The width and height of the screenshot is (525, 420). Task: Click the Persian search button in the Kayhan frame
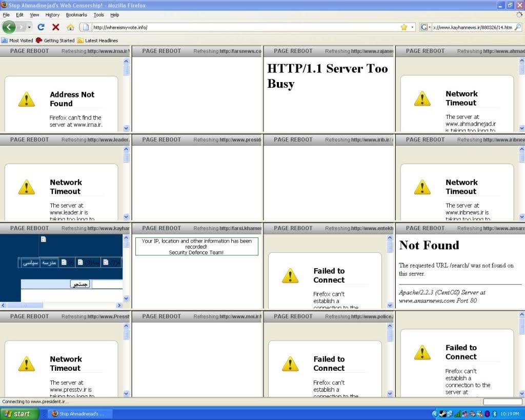[x=80, y=284]
